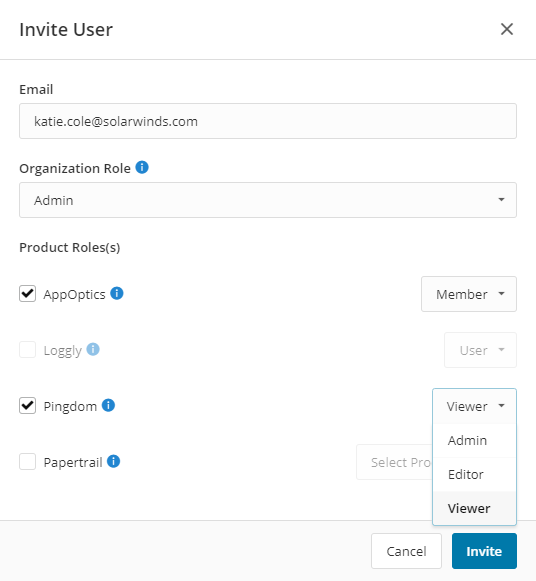
Task: Select Editor in the Pingdom role list
Action: pos(475,474)
